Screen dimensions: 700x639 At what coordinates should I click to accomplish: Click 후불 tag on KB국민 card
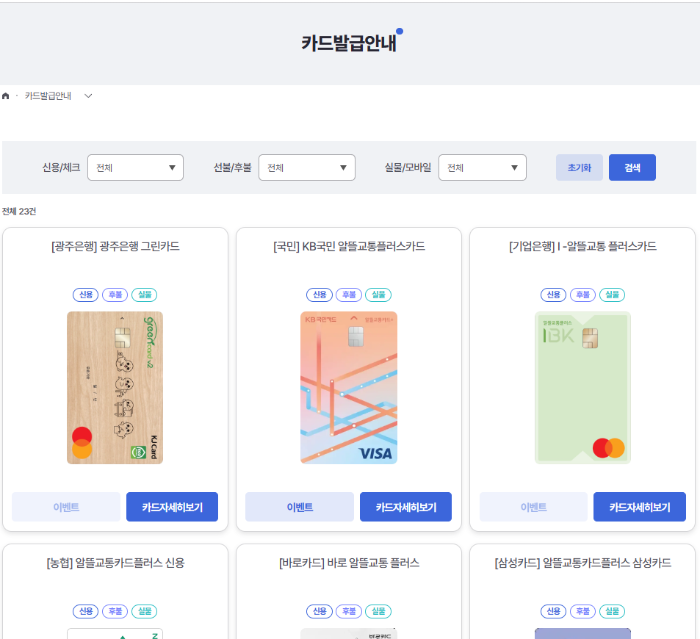pos(349,295)
